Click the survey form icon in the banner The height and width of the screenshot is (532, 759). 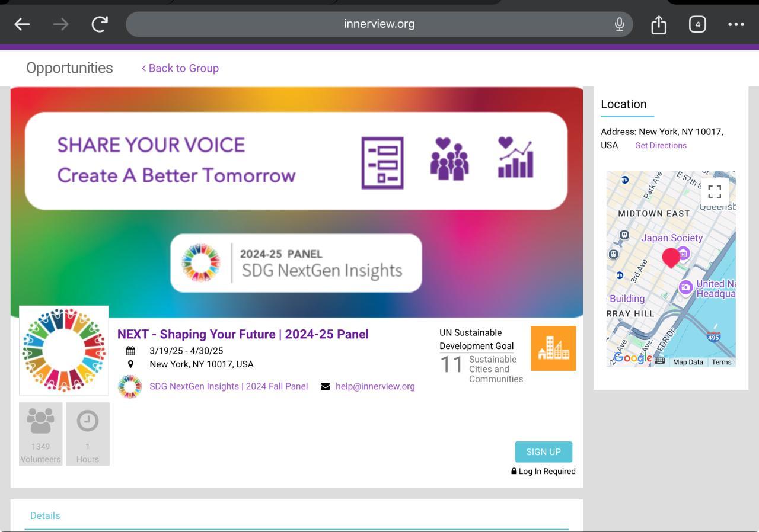coord(382,163)
